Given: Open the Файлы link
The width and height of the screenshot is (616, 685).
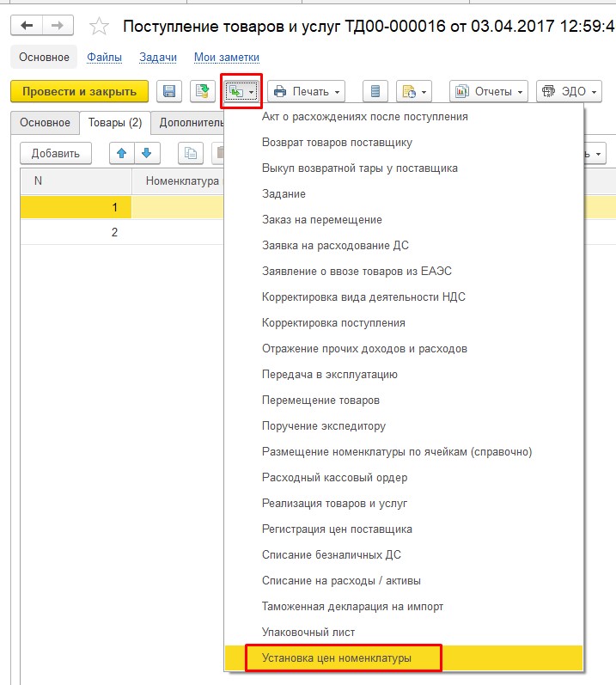Looking at the screenshot, I should pos(104,58).
